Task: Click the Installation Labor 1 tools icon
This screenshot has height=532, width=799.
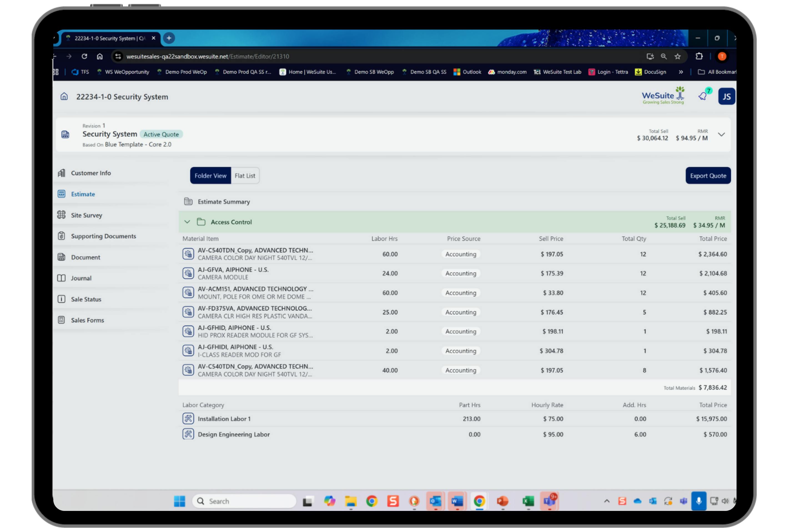Action: click(x=188, y=418)
